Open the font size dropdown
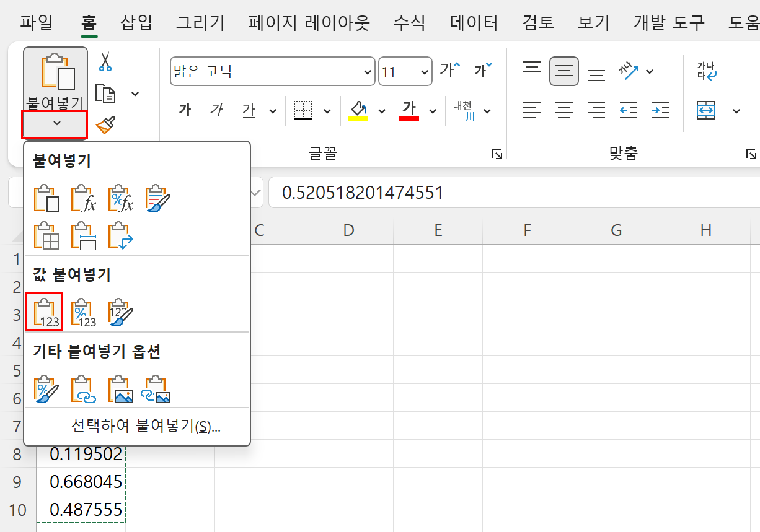 coord(424,71)
